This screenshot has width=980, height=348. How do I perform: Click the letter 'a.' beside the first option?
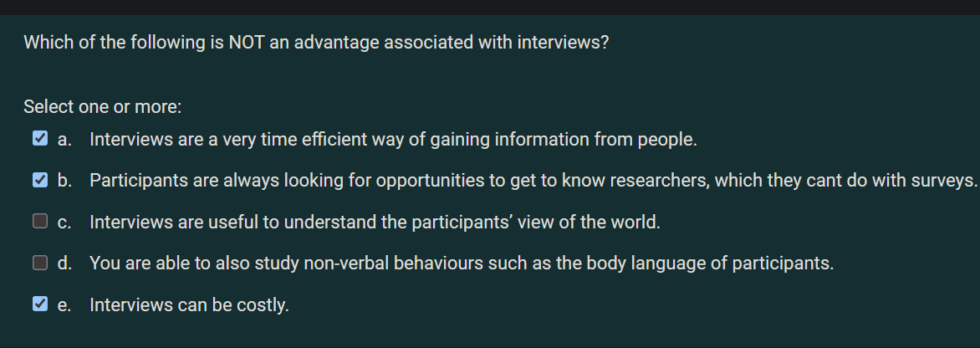(64, 140)
